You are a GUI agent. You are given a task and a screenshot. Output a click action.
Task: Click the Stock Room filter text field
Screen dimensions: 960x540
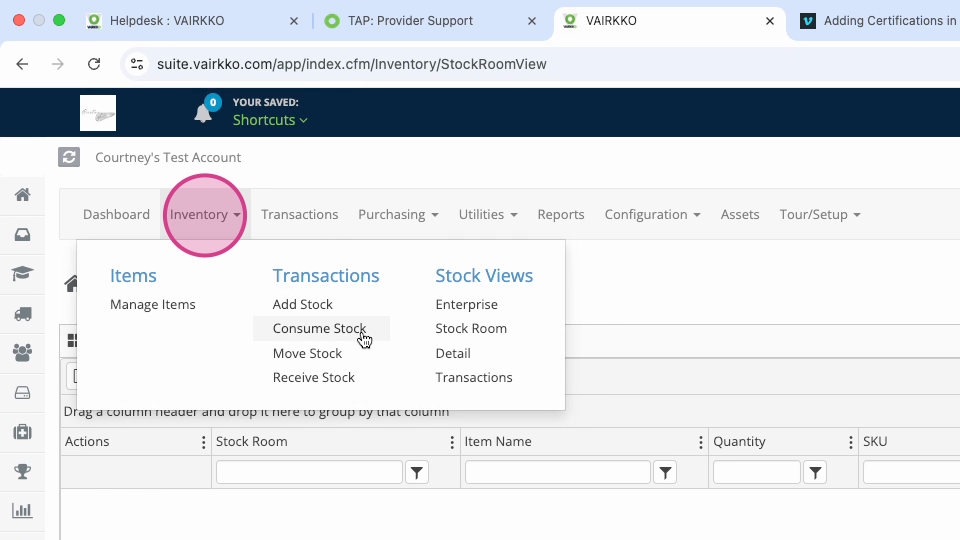(x=309, y=472)
